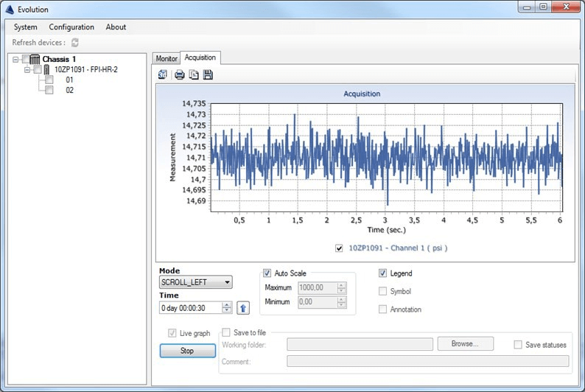Click the print graph icon
The height and width of the screenshot is (392, 585).
coord(179,74)
